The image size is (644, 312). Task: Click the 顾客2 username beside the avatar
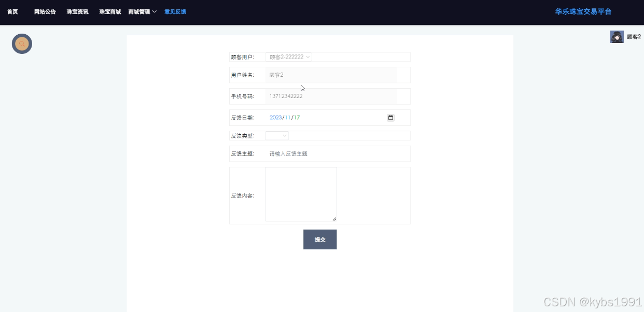tap(634, 37)
